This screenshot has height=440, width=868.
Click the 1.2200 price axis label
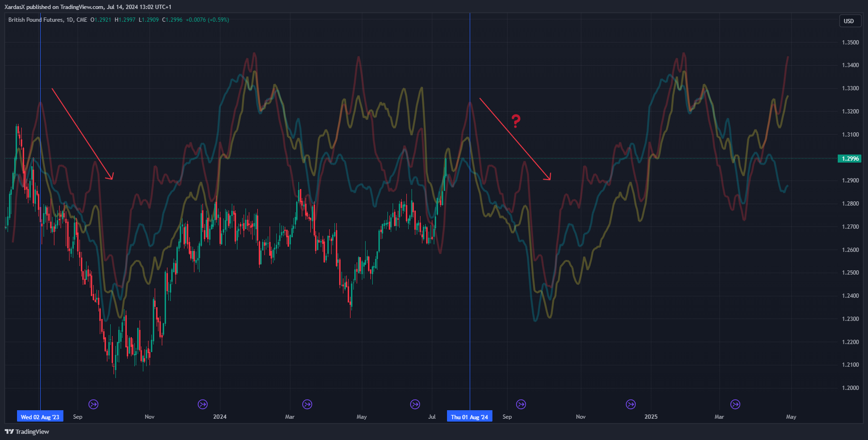[x=850, y=342]
